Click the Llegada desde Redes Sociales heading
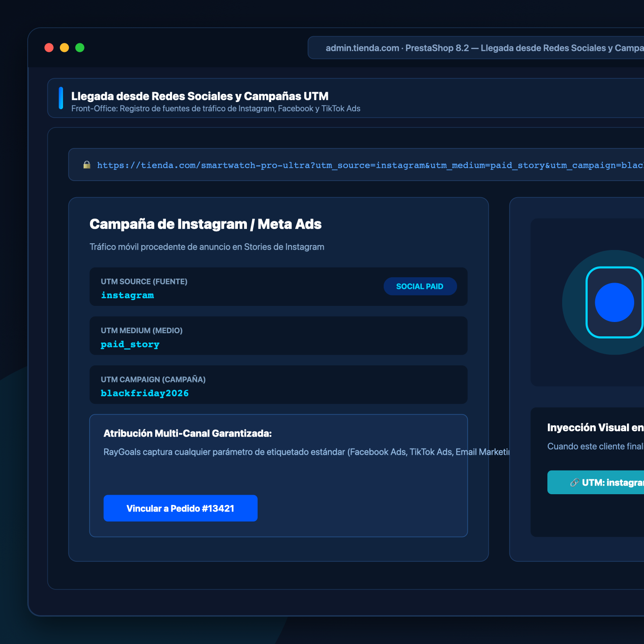Viewport: 644px width, 644px height. (200, 96)
